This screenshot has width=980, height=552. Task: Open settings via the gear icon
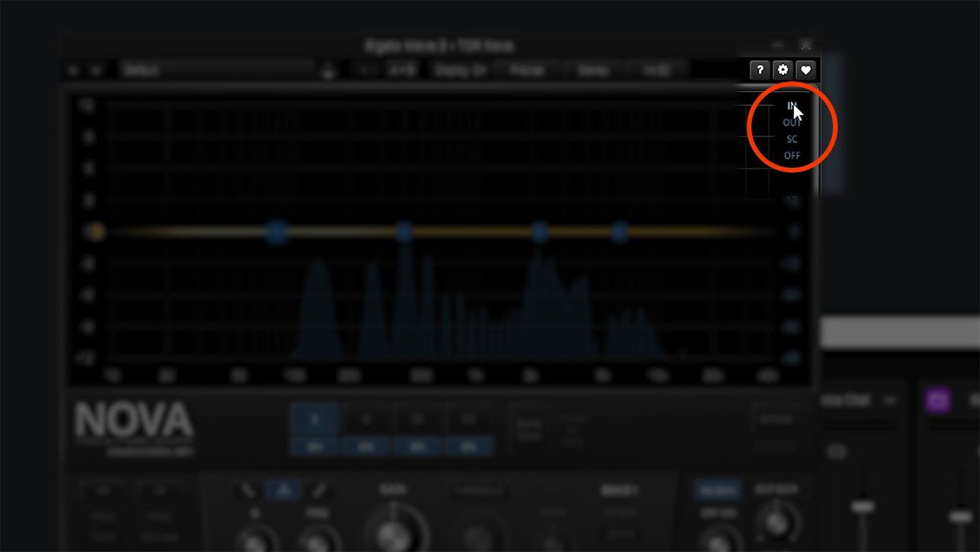point(783,70)
